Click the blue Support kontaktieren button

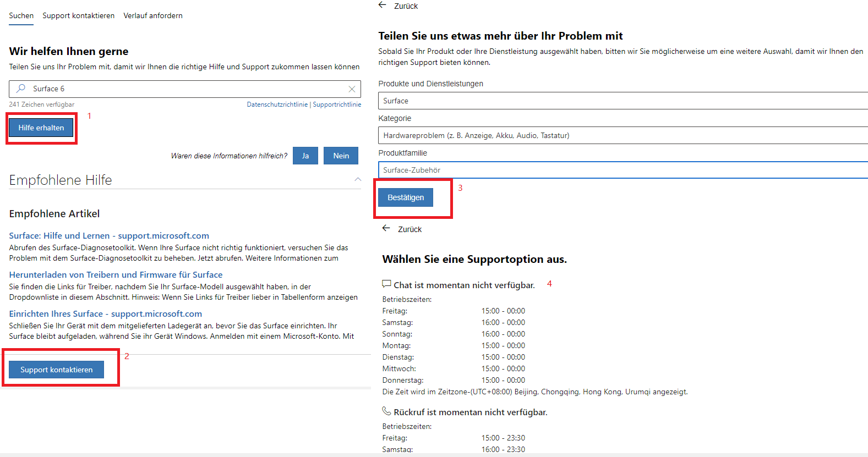coord(57,370)
